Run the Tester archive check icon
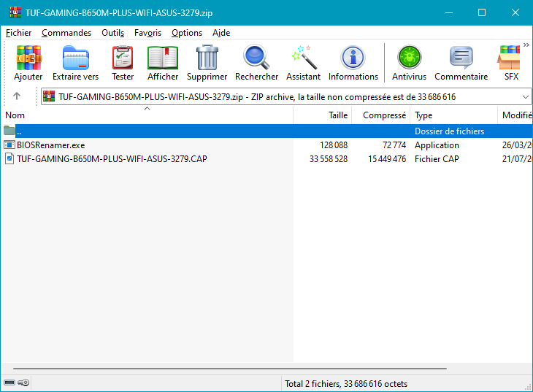 (x=123, y=58)
